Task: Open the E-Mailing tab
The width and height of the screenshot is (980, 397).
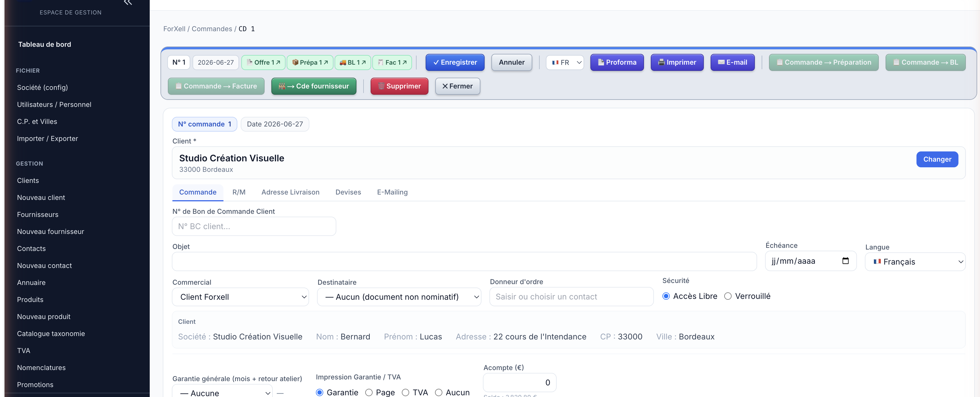Action: (x=392, y=193)
